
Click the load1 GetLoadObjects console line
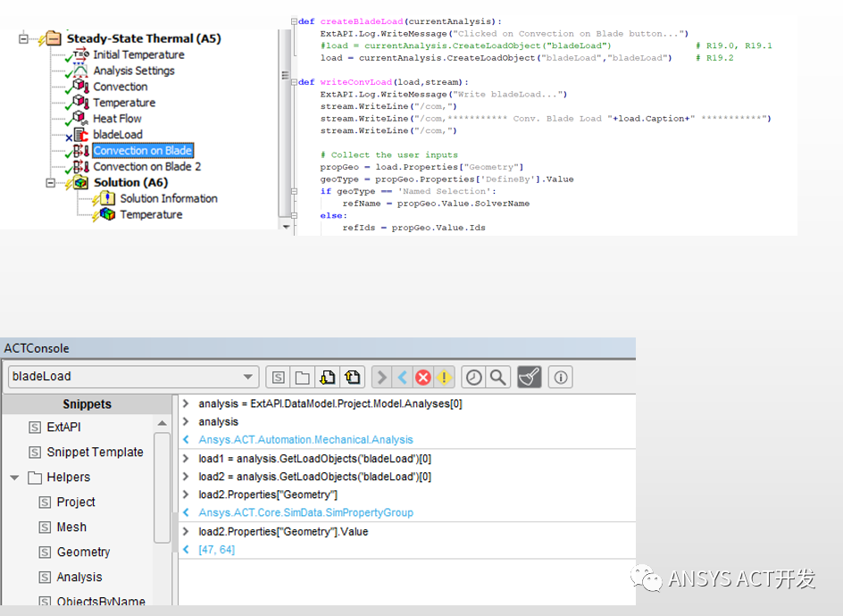314,459
